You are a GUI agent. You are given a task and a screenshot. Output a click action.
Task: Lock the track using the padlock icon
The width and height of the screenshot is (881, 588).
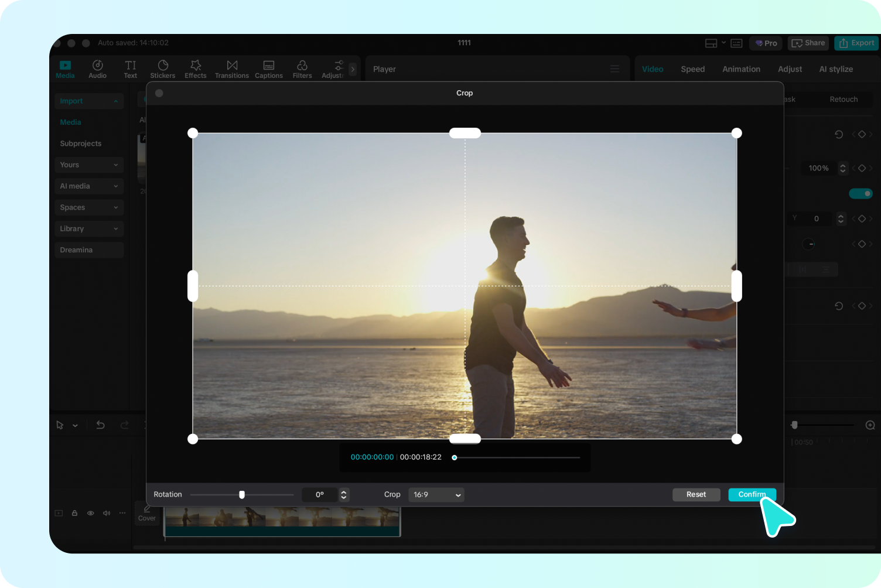(74, 512)
